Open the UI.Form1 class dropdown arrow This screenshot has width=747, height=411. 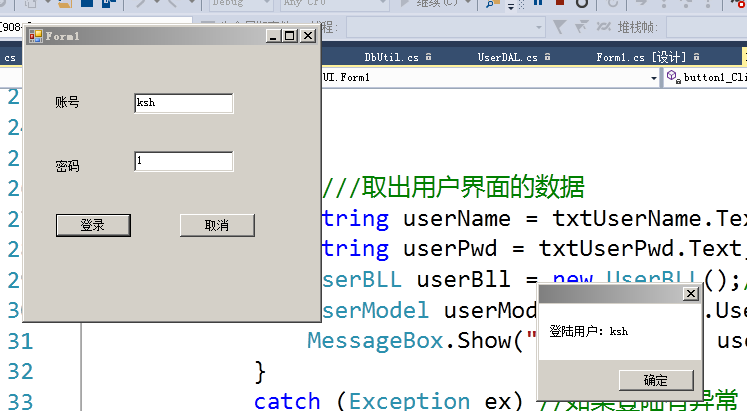click(654, 78)
